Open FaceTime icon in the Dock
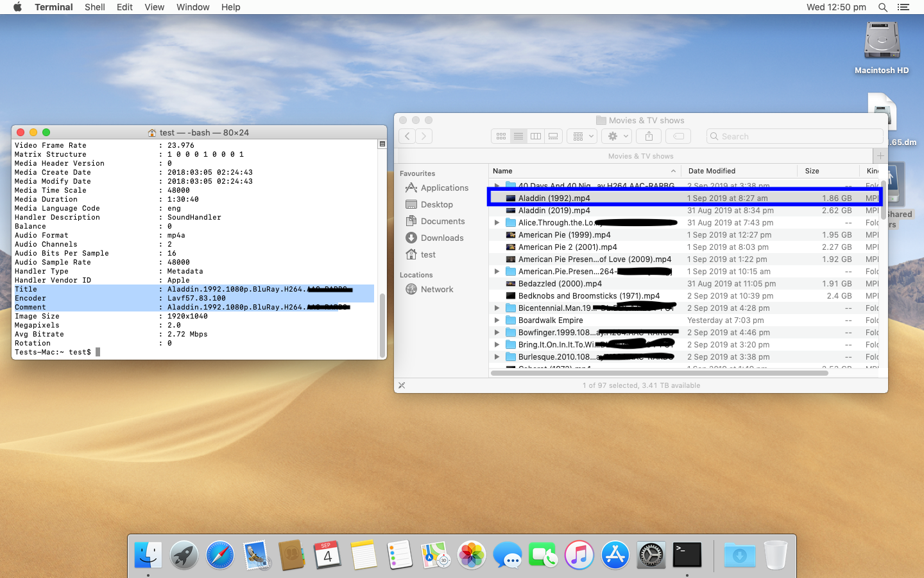This screenshot has width=924, height=578. (543, 555)
